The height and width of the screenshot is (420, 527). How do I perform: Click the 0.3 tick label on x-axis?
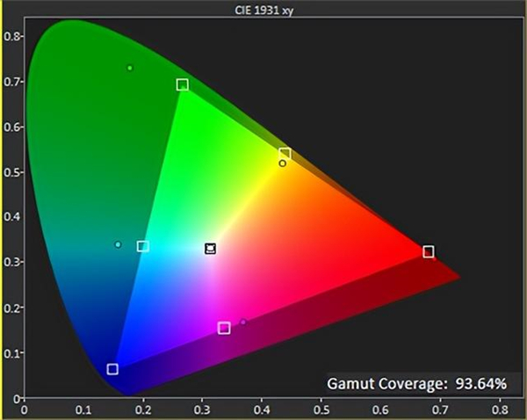pyautogui.click(x=202, y=409)
